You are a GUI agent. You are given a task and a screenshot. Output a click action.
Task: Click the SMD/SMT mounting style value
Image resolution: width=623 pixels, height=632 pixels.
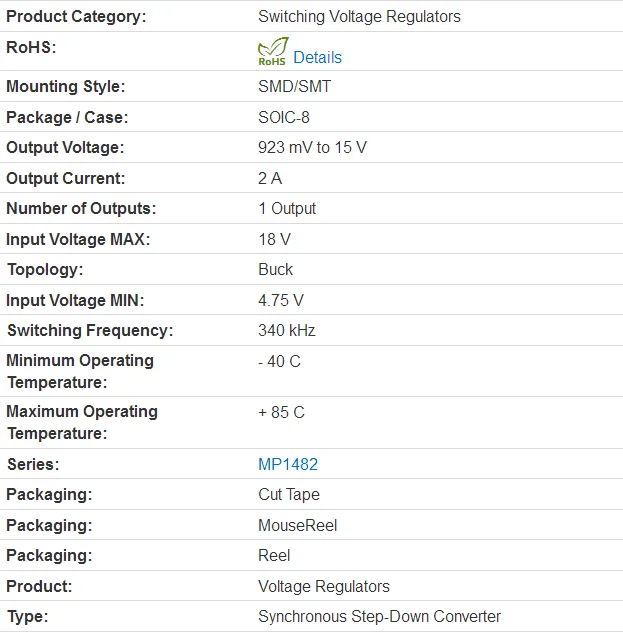(294, 86)
